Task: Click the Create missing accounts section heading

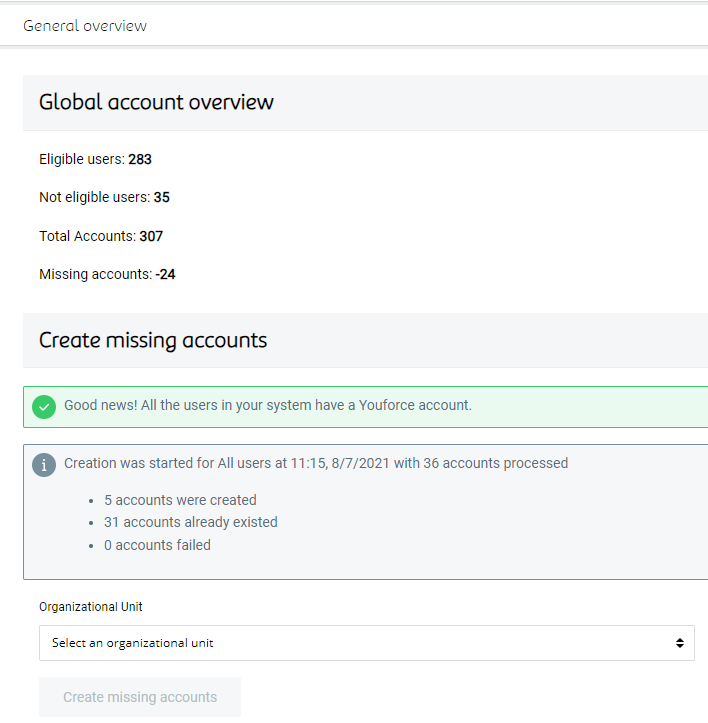Action: pos(153,340)
